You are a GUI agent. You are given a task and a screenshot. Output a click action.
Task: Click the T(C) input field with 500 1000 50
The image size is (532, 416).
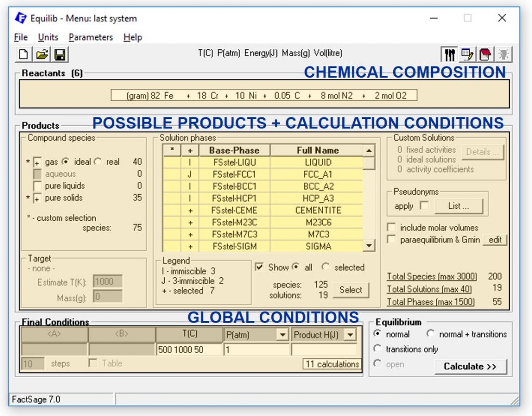(x=189, y=350)
